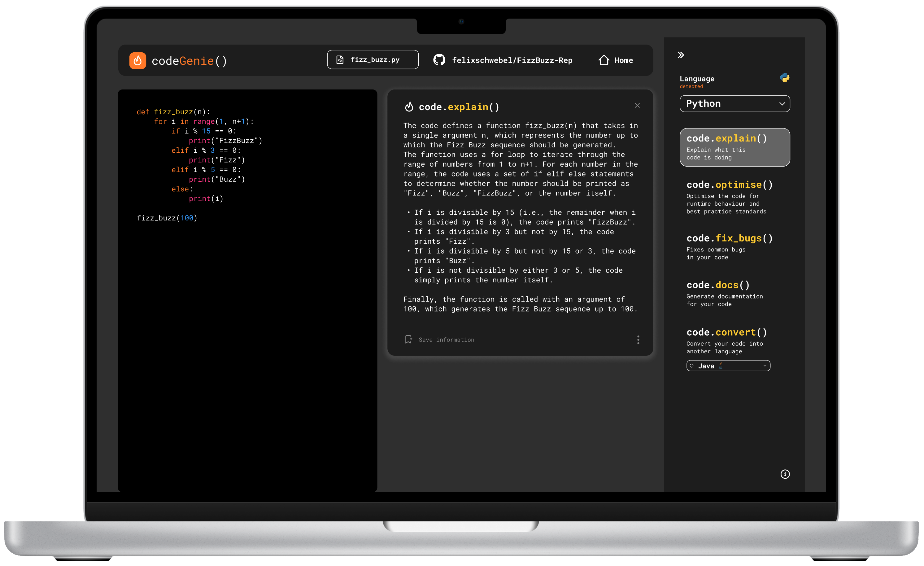Click Save information
Viewport: 924px width, 566px height.
(446, 339)
